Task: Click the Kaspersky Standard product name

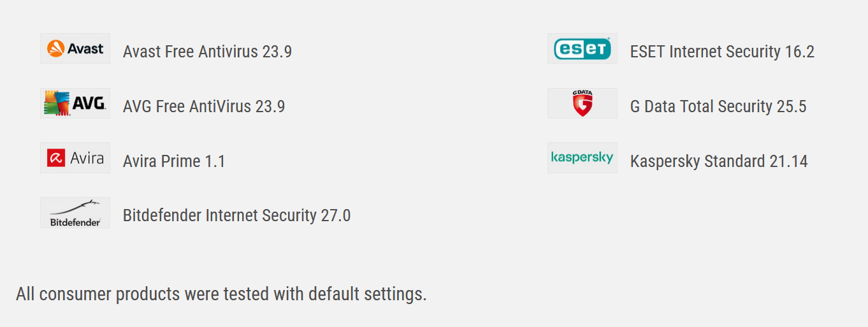Action: pyautogui.click(x=698, y=161)
